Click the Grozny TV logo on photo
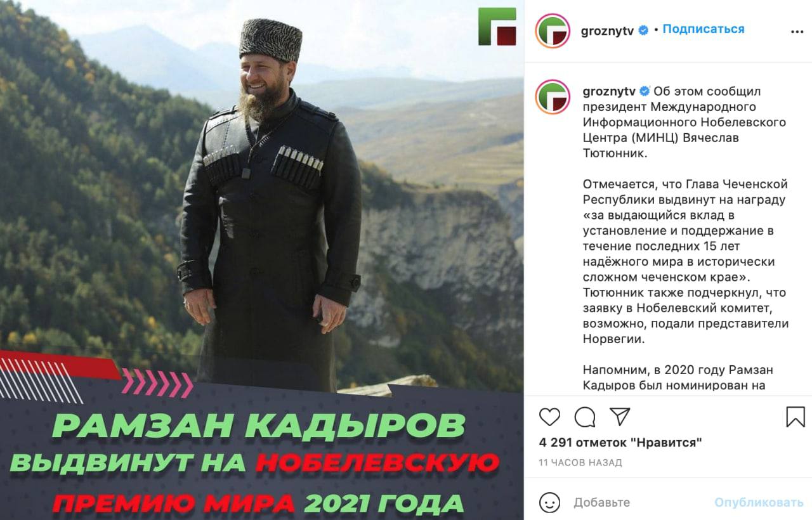Viewport: 812px width, 520px height. click(497, 26)
